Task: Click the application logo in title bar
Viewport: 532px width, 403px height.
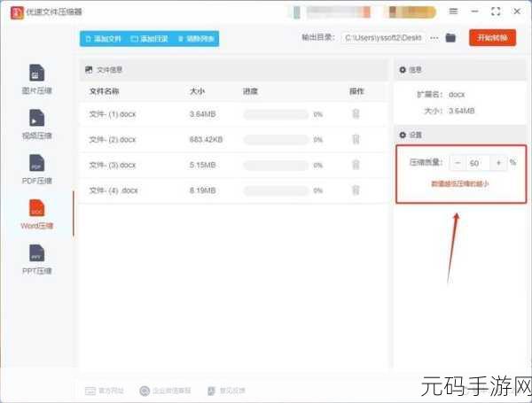Action: 17,12
